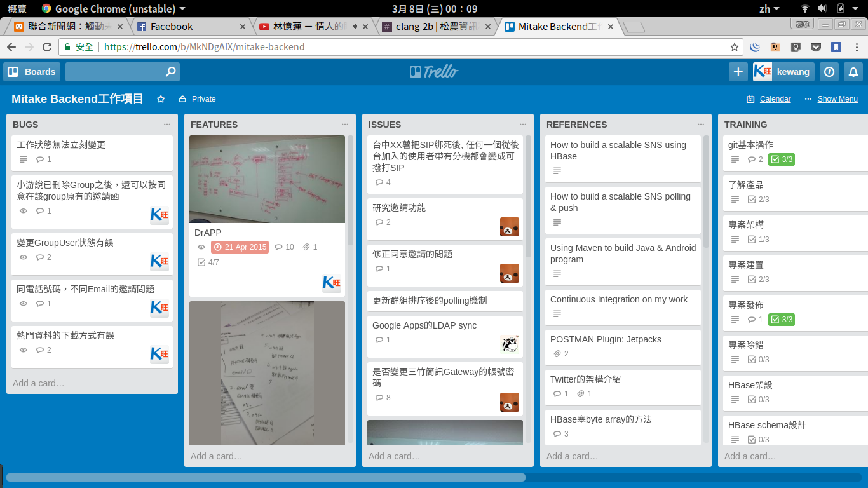Open a new browser tab
Viewport: 868px width, 488px height.
pyautogui.click(x=634, y=27)
